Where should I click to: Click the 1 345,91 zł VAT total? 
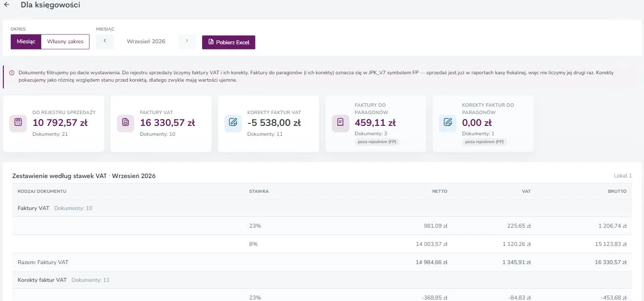516,262
